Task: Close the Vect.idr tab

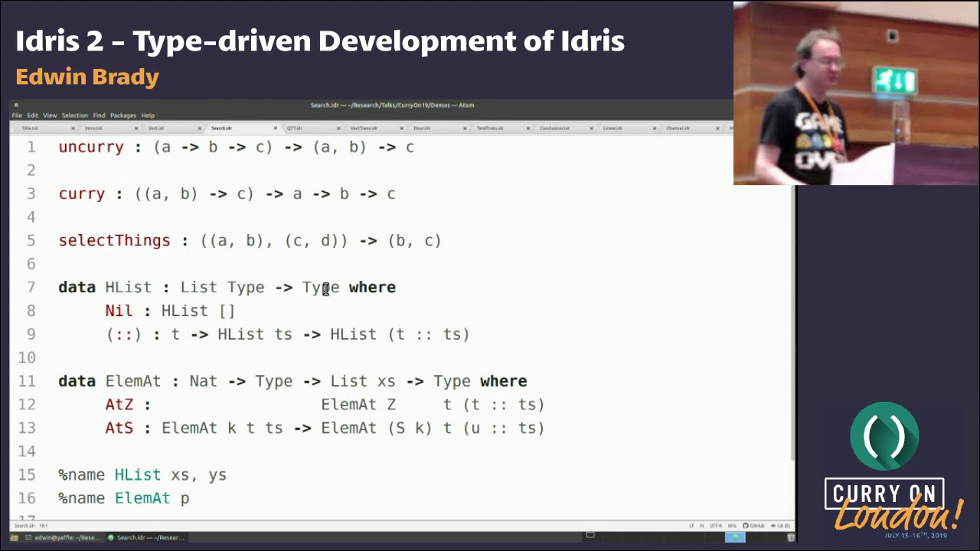Action: pos(199,128)
